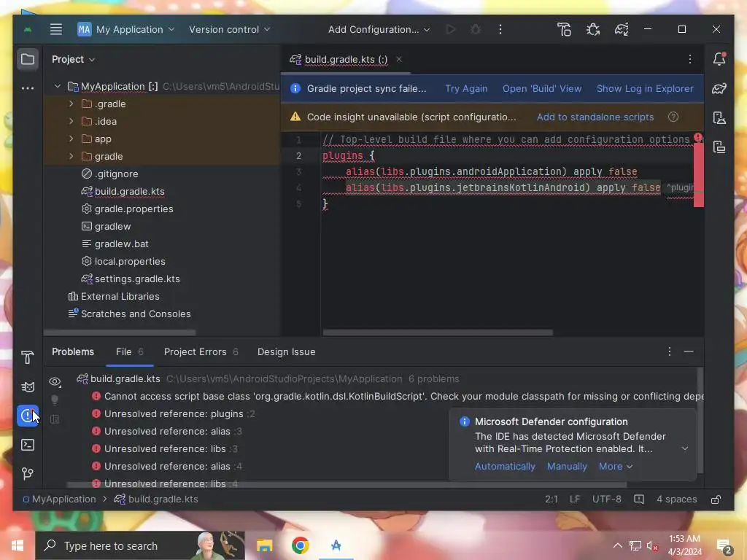The image size is (747, 560).
Task: Click the reader mode icon in status bar
Action: tap(639, 499)
